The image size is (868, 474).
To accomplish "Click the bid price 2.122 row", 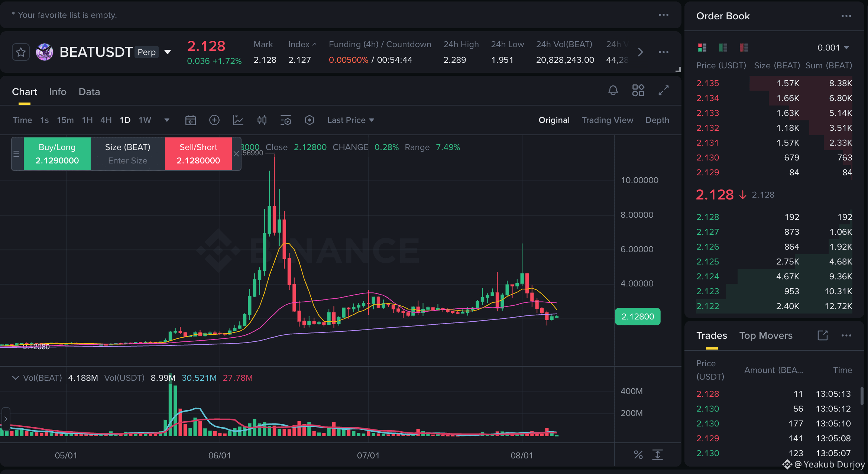I will [774, 306].
